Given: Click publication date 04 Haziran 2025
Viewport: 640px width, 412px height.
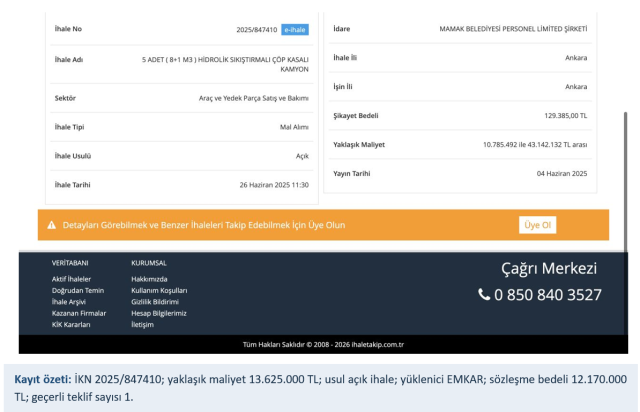Looking at the screenshot, I should [562, 174].
